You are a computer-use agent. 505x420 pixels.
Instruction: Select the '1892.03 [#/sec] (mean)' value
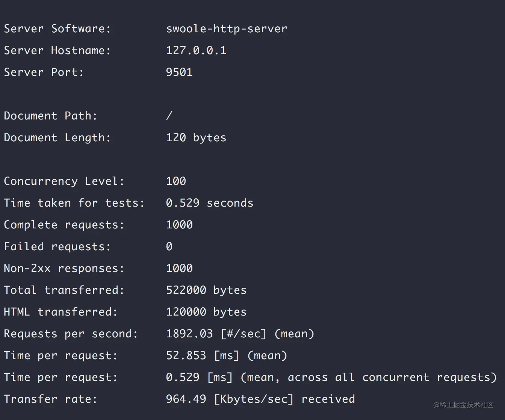pos(240,334)
